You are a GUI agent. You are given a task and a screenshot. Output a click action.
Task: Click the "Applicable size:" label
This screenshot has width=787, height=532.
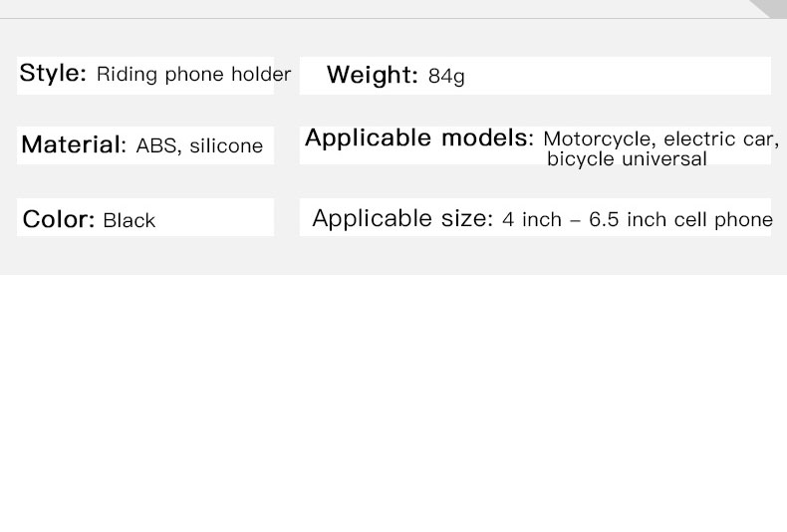pos(402,218)
